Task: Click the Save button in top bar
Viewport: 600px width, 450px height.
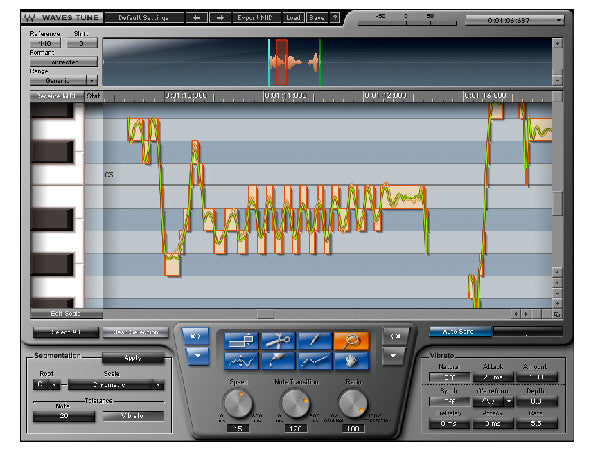Action: [x=317, y=18]
